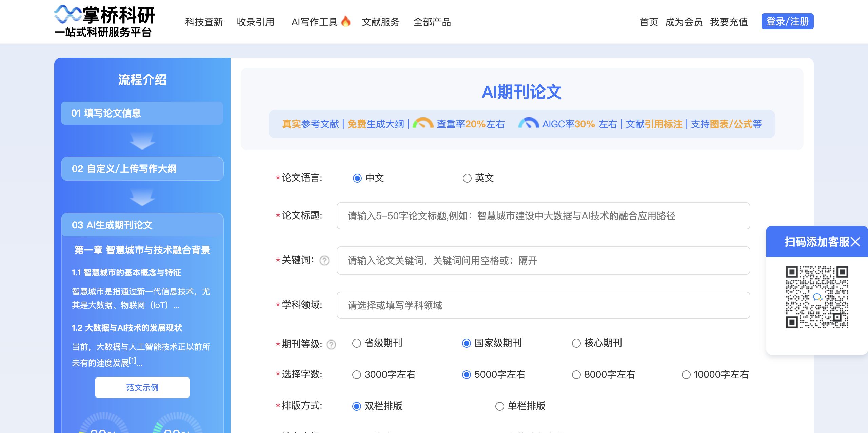Expand the 全部产品 menu
The width and height of the screenshot is (868, 433).
tap(432, 22)
